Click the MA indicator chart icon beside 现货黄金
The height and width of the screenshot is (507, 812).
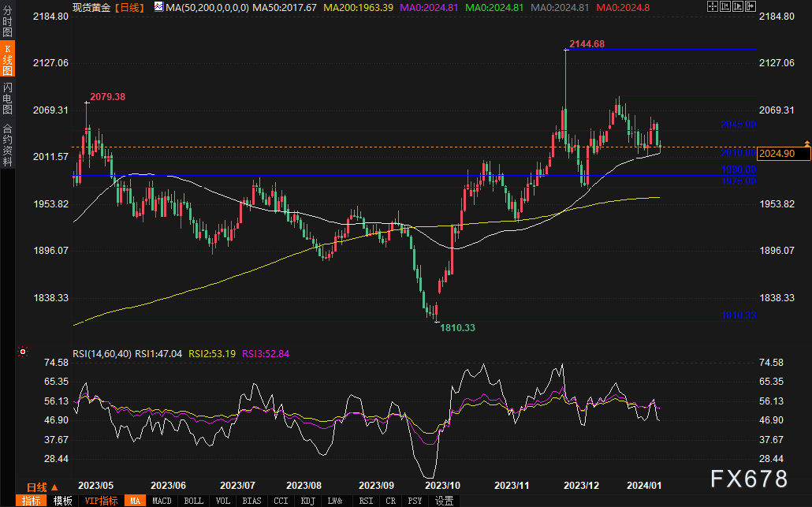click(158, 7)
